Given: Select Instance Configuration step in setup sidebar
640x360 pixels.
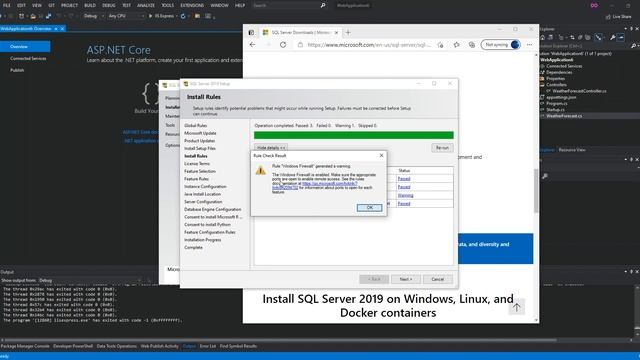Looking at the screenshot, I should pos(205,187).
